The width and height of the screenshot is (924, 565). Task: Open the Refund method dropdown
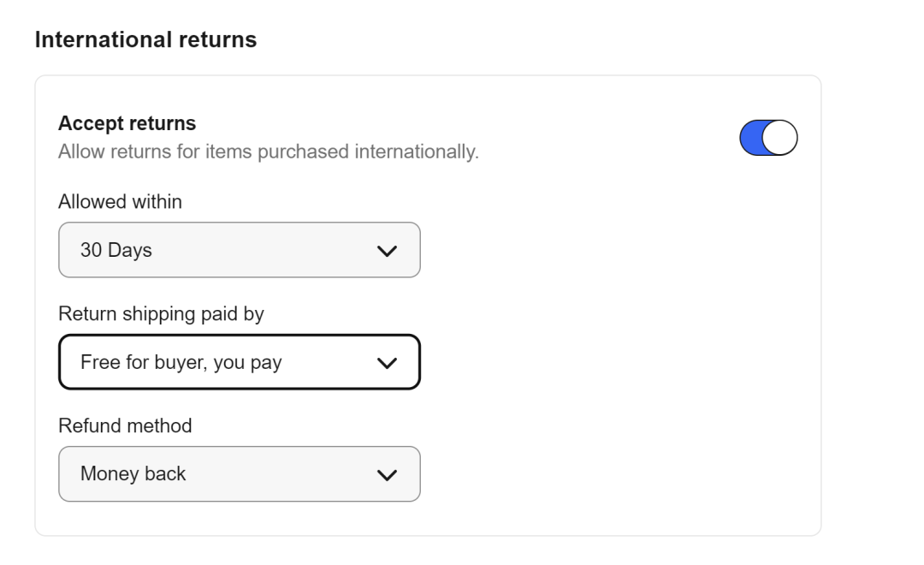click(239, 473)
